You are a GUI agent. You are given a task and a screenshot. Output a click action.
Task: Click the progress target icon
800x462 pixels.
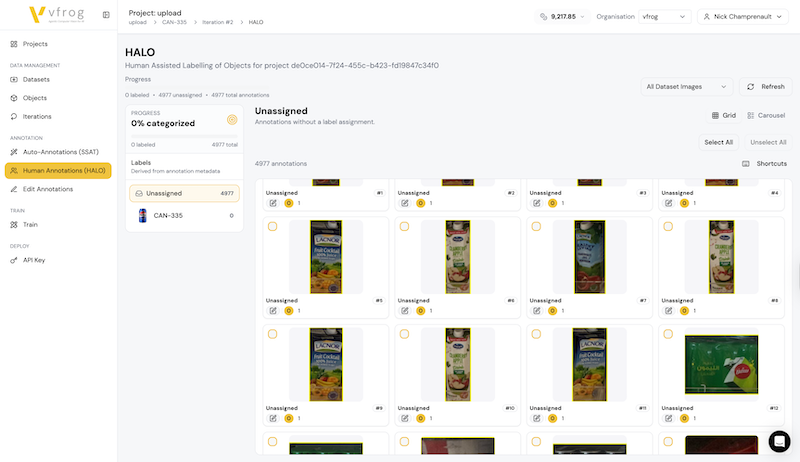(232, 120)
